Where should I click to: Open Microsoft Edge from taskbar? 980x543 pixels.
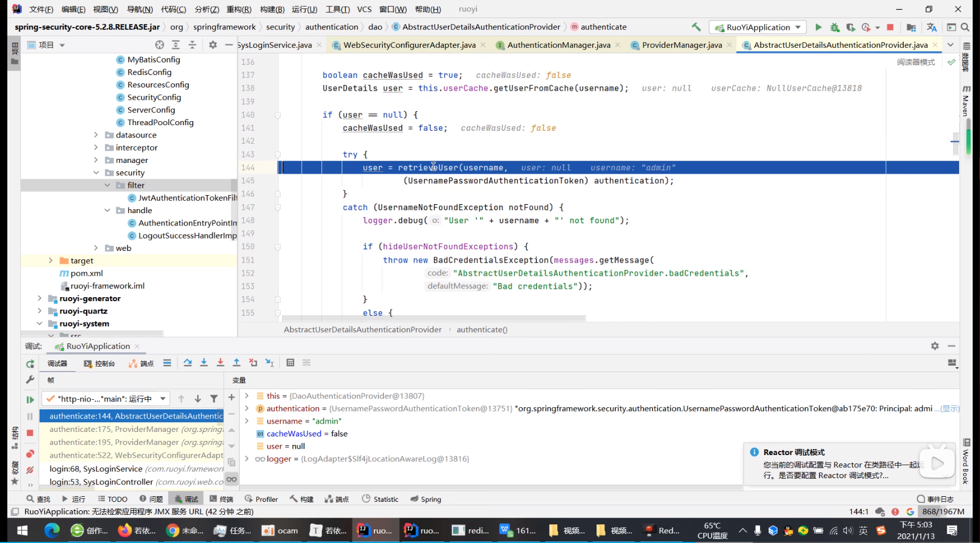(x=52, y=531)
